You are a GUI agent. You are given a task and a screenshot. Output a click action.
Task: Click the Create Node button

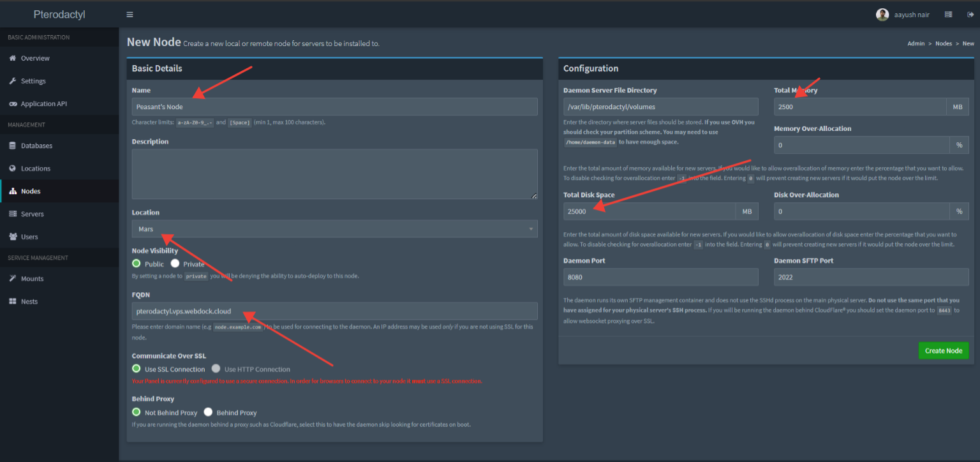click(x=943, y=350)
